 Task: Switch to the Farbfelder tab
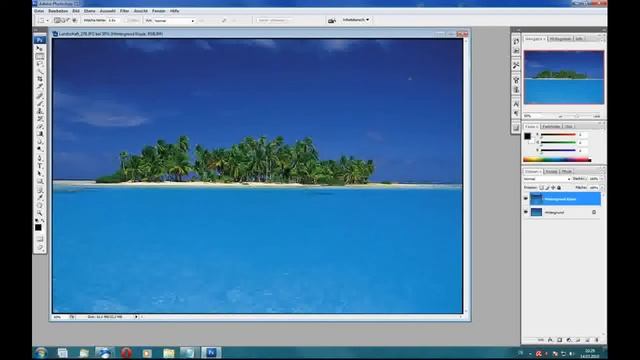point(551,127)
